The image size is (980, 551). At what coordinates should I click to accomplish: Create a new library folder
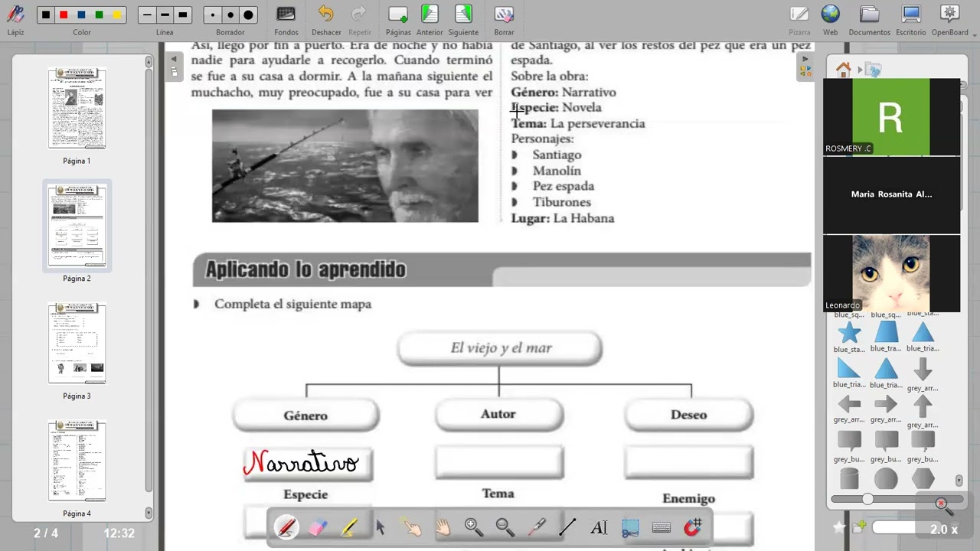tap(859, 527)
